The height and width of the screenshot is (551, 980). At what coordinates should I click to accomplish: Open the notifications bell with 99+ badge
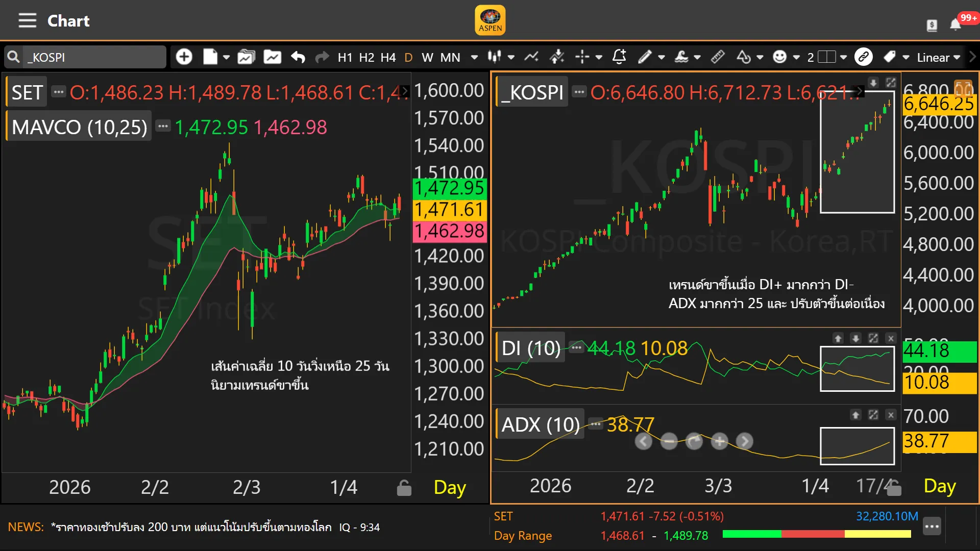(x=955, y=24)
